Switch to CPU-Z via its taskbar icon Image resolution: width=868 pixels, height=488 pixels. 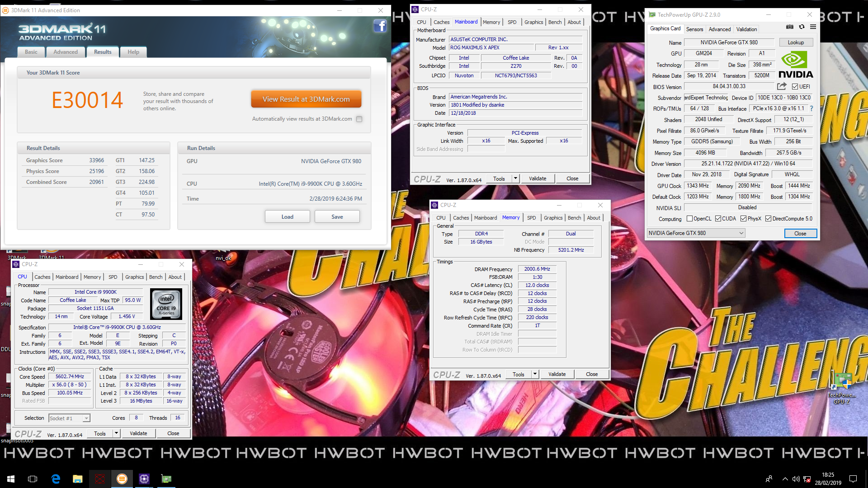click(144, 479)
